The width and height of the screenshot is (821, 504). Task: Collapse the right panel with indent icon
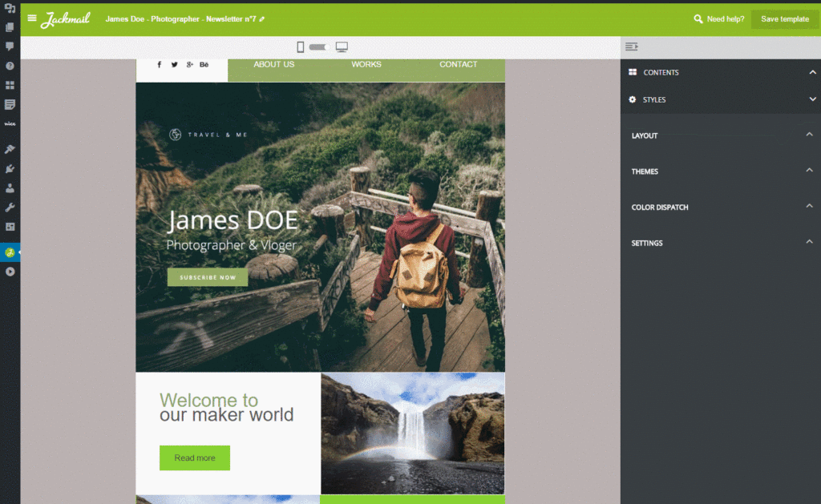(632, 46)
